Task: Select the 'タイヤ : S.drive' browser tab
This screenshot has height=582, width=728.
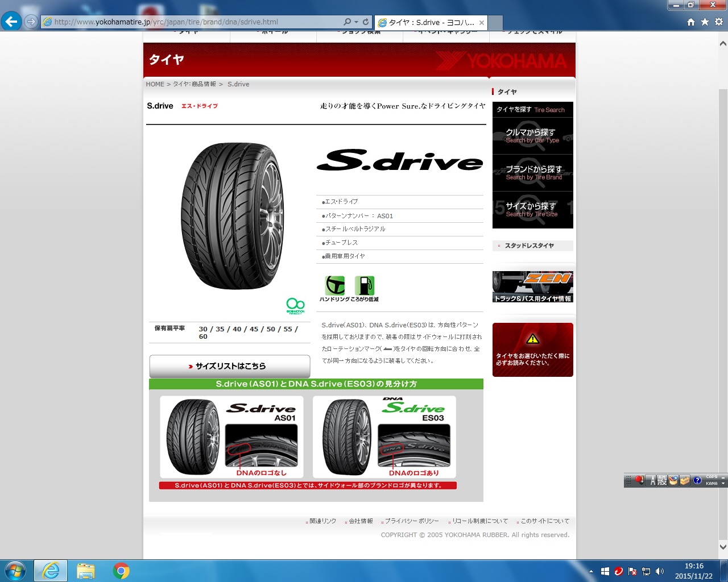Action: pos(431,22)
